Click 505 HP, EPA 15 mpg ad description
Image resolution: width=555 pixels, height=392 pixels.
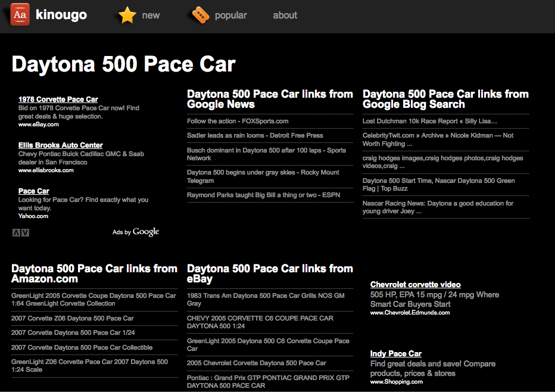click(435, 299)
